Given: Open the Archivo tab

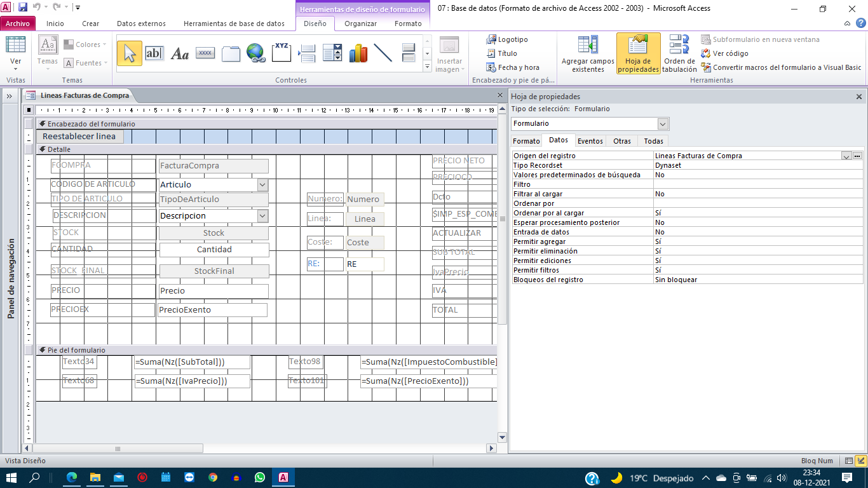Looking at the screenshot, I should click(x=18, y=24).
